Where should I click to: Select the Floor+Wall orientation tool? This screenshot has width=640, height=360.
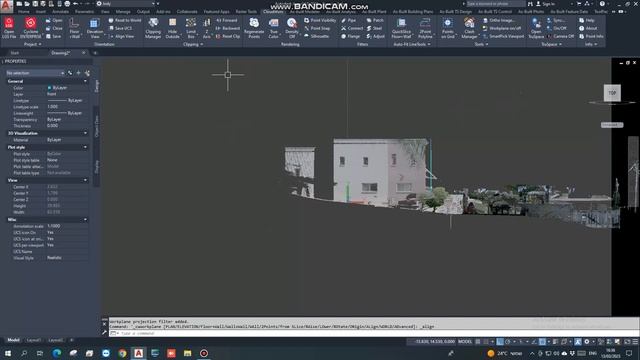[x=74, y=28]
